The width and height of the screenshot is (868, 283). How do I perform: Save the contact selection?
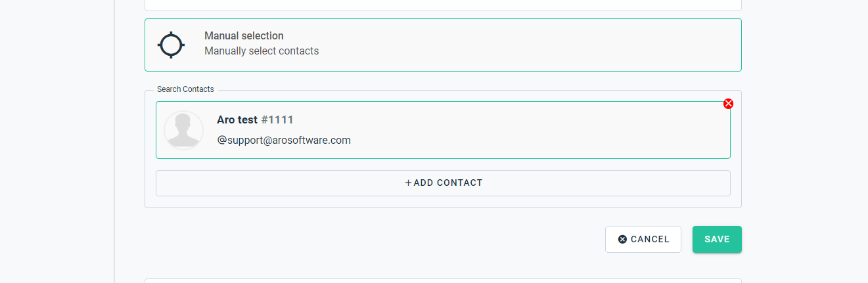pyautogui.click(x=717, y=240)
